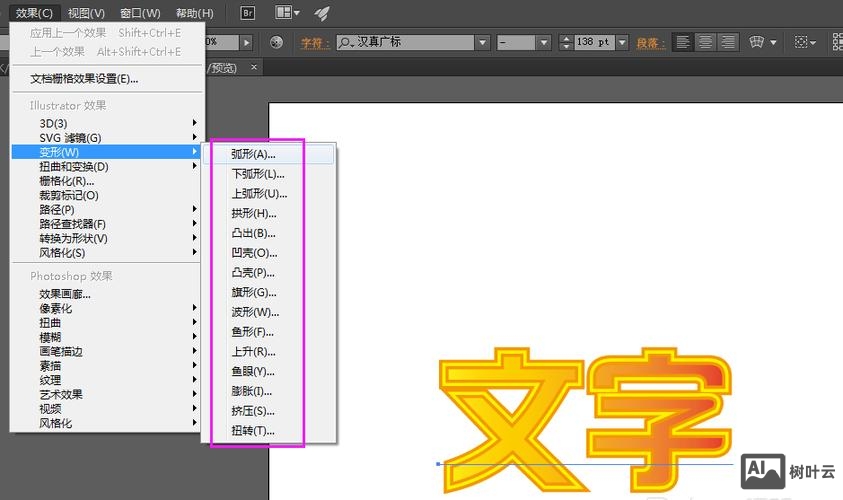This screenshot has height=500, width=843.
Task: Click the globe recolor artwork icon
Action: pos(277,43)
